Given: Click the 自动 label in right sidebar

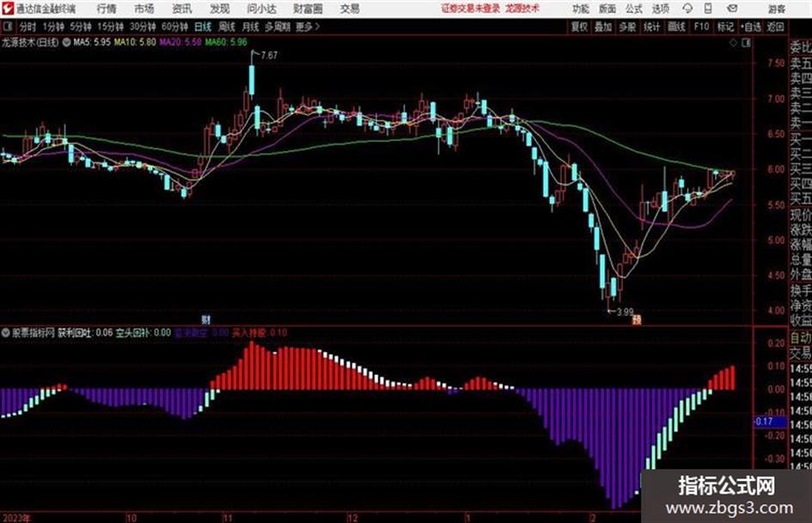Looking at the screenshot, I should coord(801,338).
